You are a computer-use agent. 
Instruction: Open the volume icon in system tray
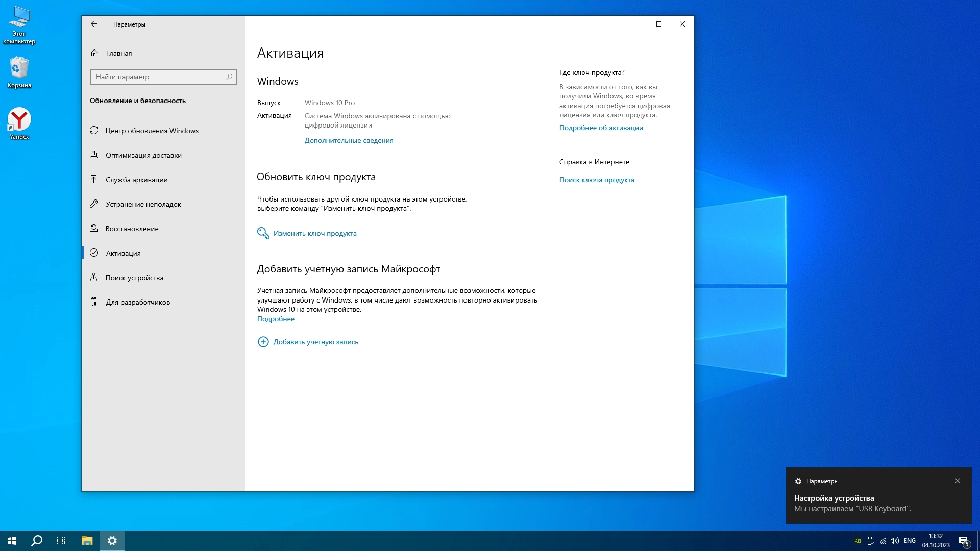(895, 541)
